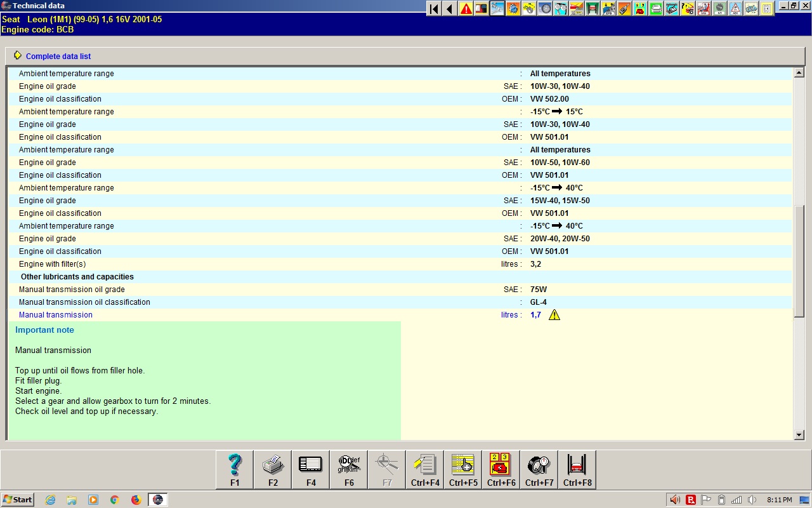The width and height of the screenshot is (812, 508).
Task: Click the scrollbar down arrow
Action: 799,435
